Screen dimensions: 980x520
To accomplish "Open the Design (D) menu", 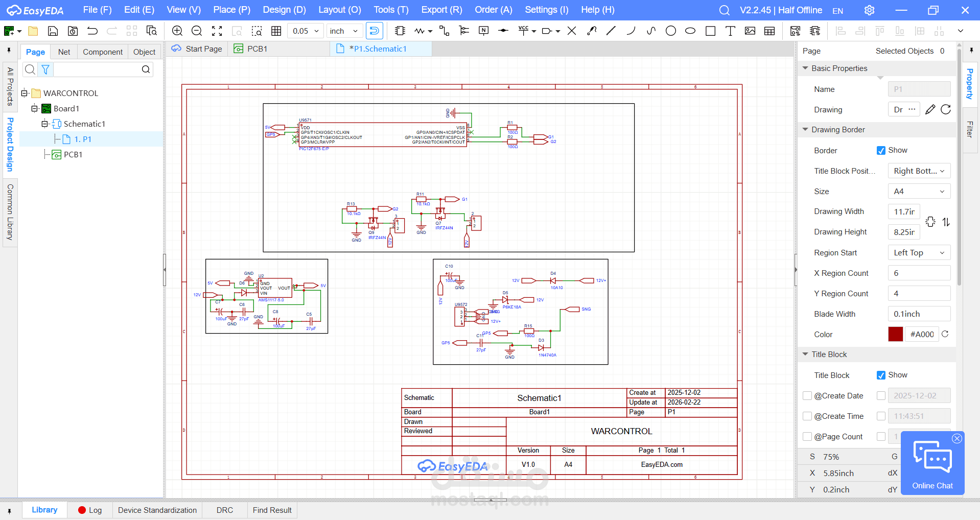I will click(x=284, y=10).
